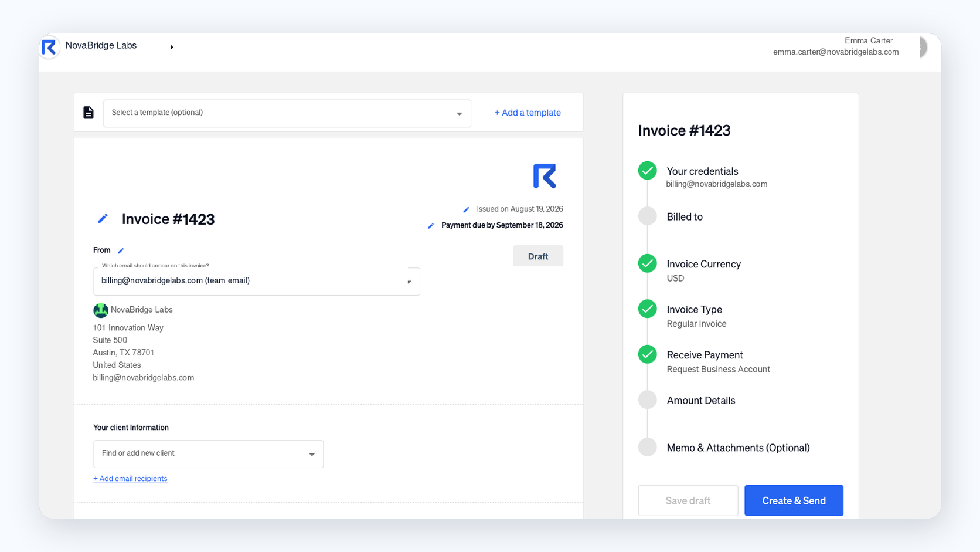
Task: Click the Your client Information heading
Action: coord(131,428)
